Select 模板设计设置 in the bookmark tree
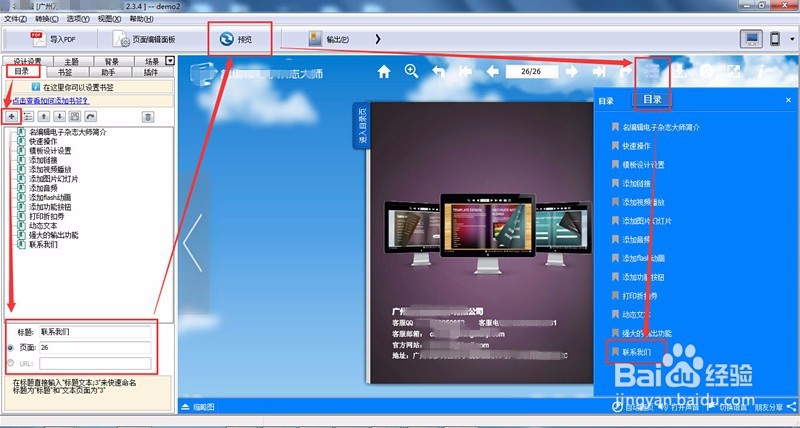The height and width of the screenshot is (428, 800). coord(50,151)
